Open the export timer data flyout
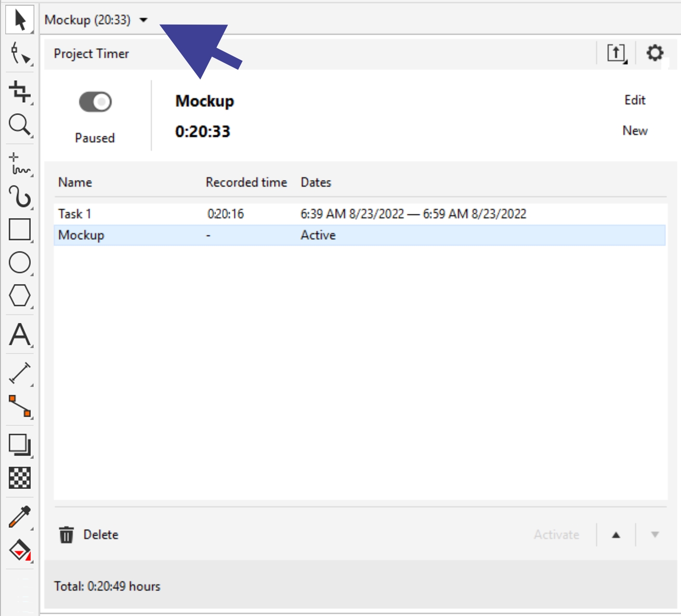 tap(616, 53)
